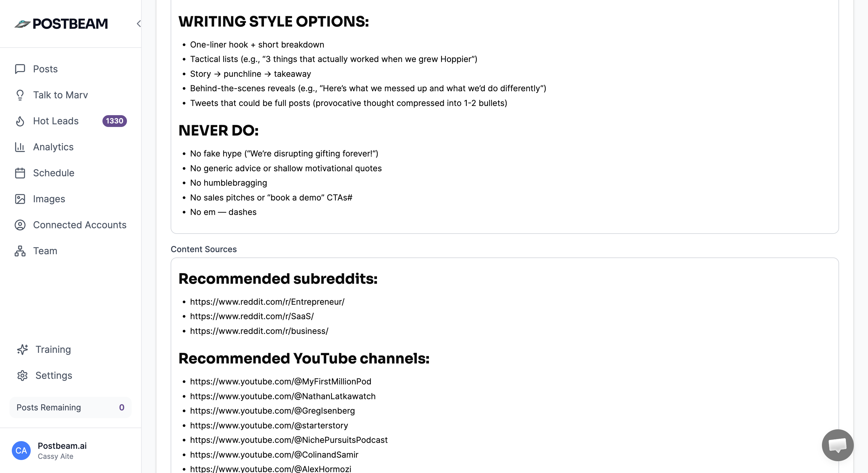This screenshot has height=473, width=868.
Task: Go to the Schedule page
Action: [x=53, y=173]
